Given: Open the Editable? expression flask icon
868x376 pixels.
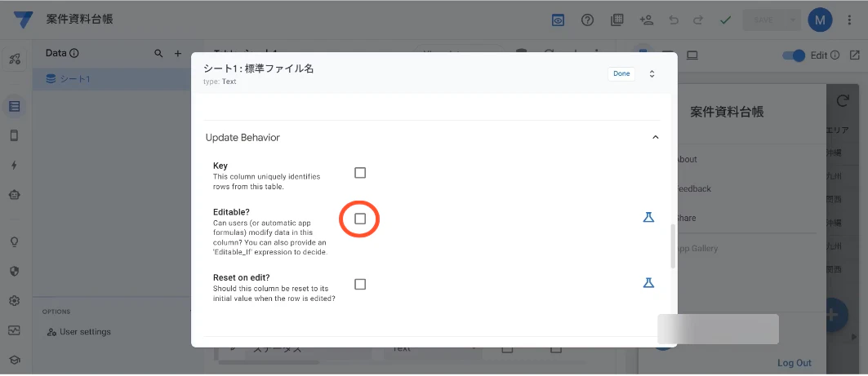Looking at the screenshot, I should (x=649, y=217).
